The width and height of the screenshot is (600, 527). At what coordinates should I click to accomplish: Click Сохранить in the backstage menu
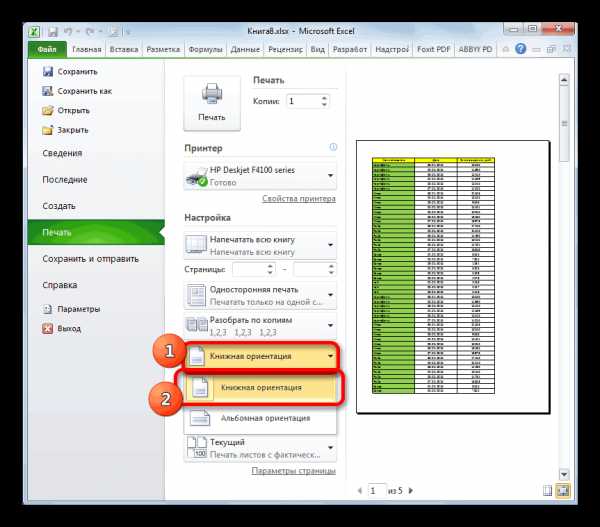tap(77, 72)
